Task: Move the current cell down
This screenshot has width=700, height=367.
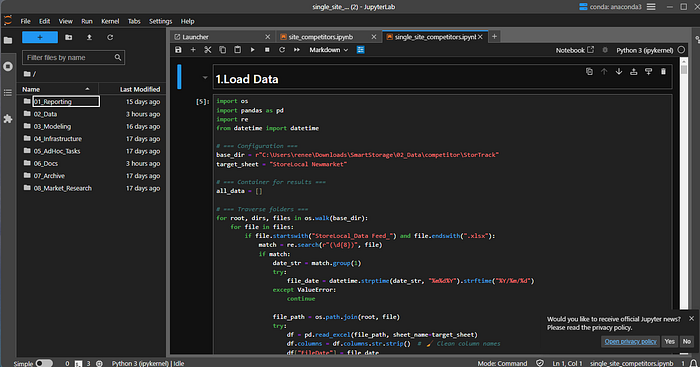Action: (619, 71)
